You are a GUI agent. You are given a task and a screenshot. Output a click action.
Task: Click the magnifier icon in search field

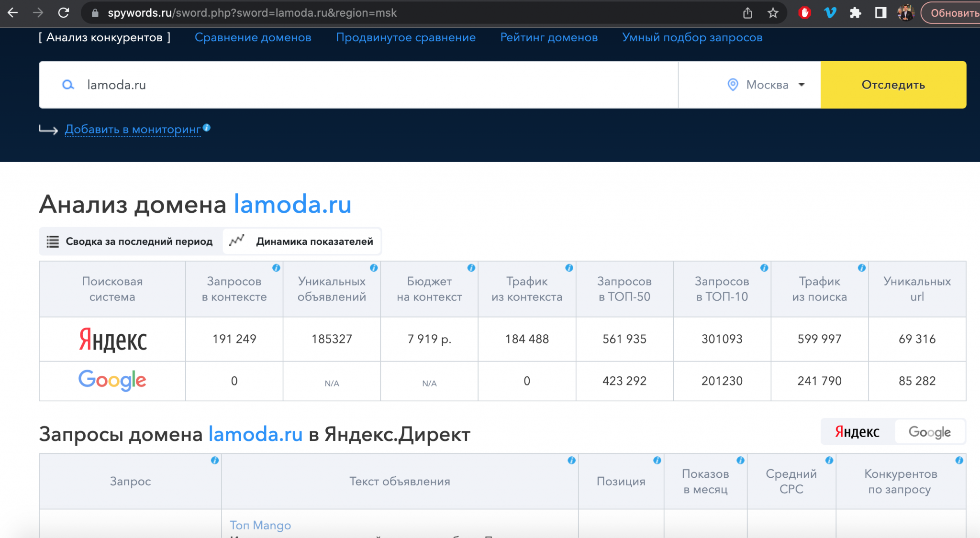[x=68, y=85]
